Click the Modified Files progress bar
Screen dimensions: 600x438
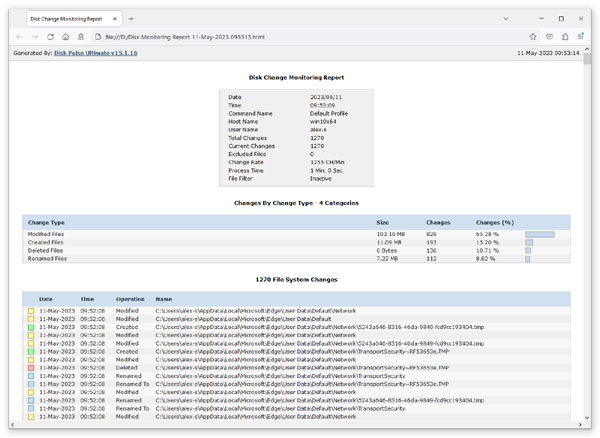coord(540,234)
